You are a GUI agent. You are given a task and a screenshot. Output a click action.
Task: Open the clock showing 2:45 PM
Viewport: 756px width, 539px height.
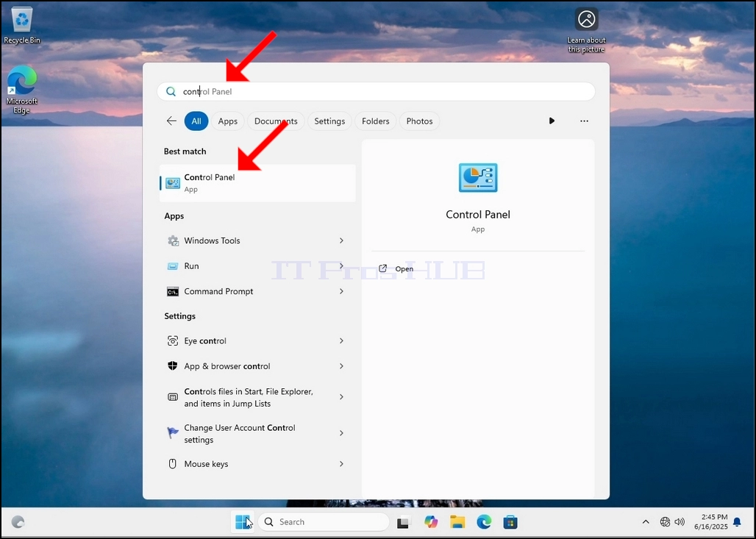(x=710, y=521)
